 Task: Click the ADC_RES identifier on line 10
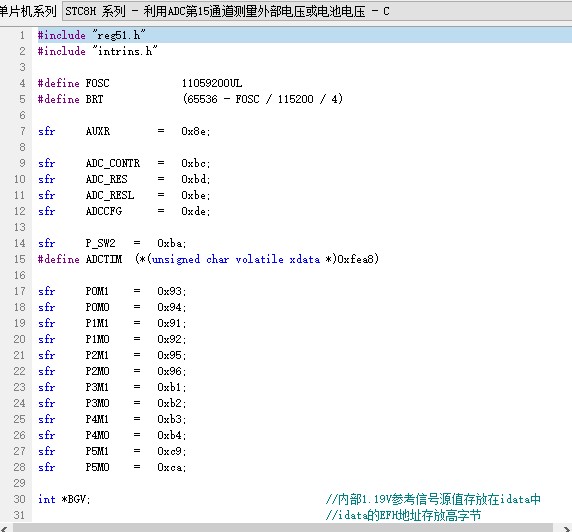pos(107,180)
